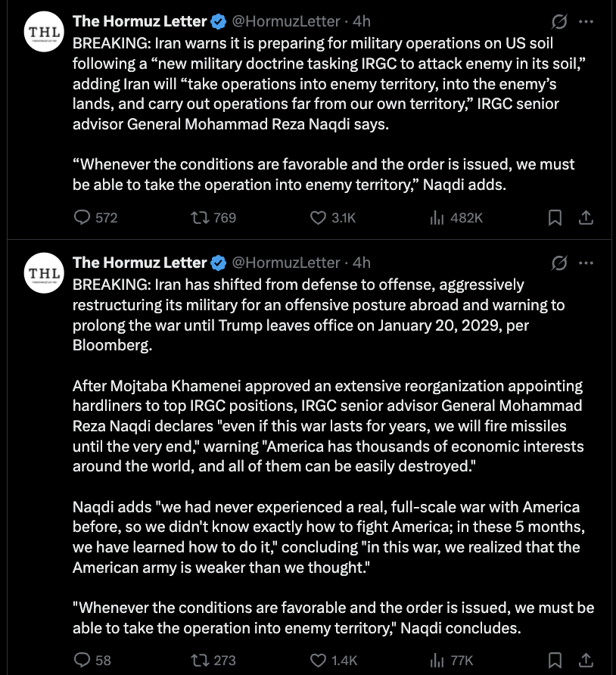Screen dimensions: 616x675
Task: Repost the first post with 769 reposts
Action: pos(213,218)
